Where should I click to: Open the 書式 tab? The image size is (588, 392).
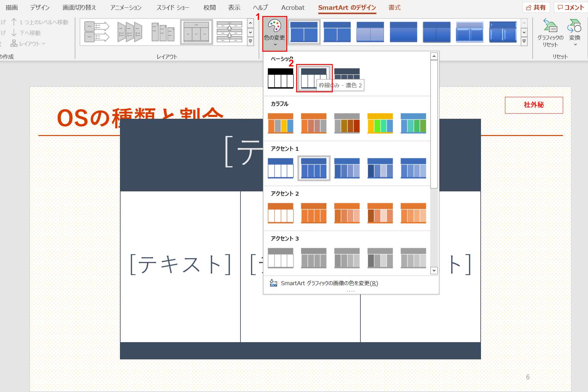coord(395,7)
